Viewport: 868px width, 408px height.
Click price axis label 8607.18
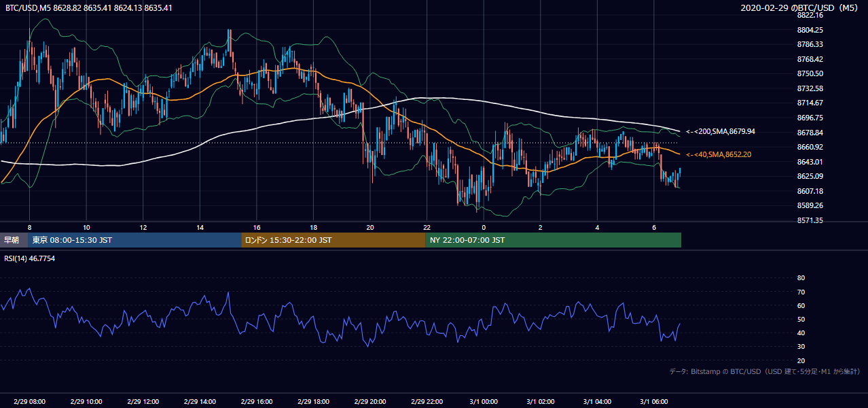coord(810,191)
